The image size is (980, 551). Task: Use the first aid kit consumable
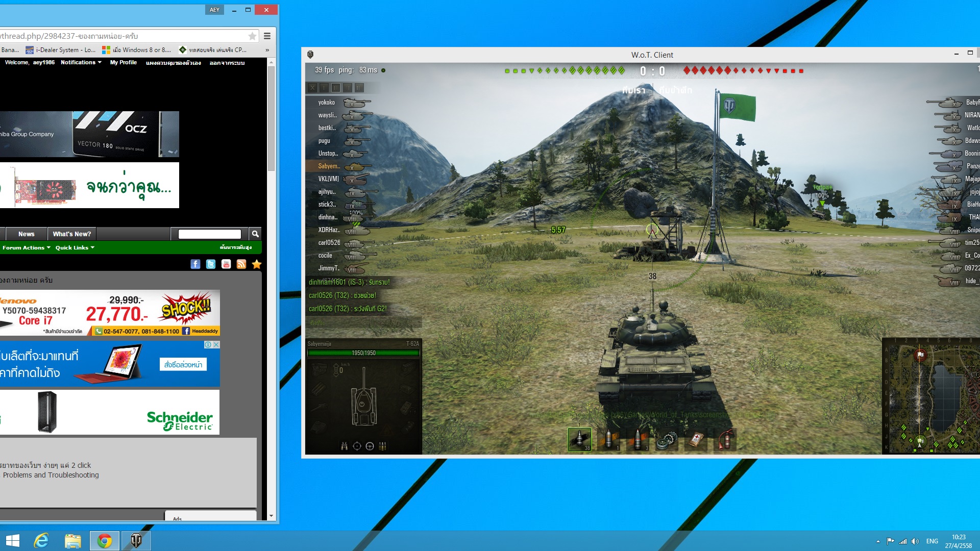[x=696, y=439]
